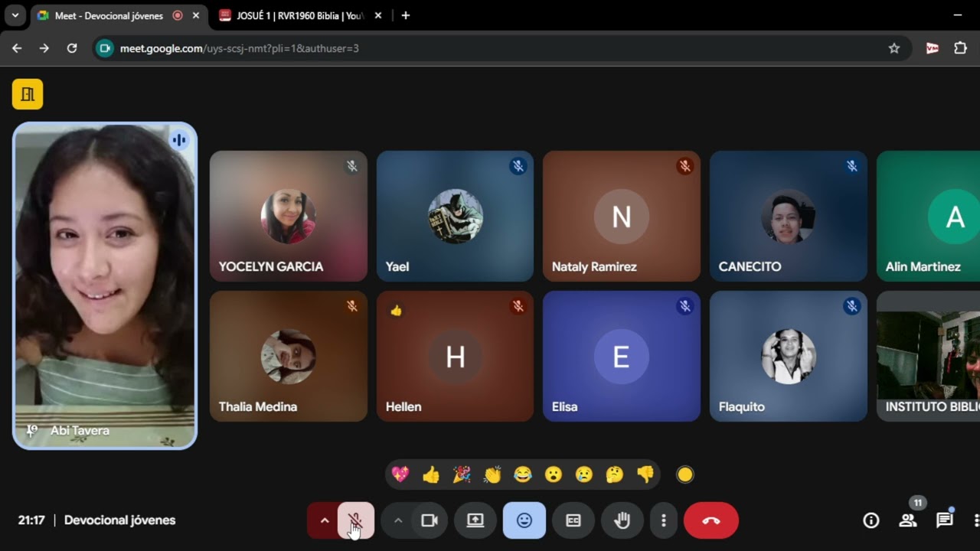Send the thinking face reaction
The image size is (980, 551).
(615, 474)
